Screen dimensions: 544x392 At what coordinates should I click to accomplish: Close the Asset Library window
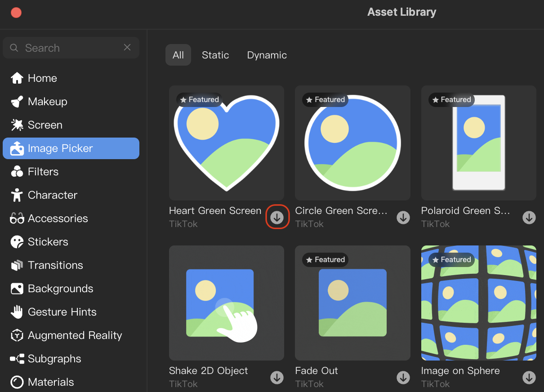click(x=16, y=13)
